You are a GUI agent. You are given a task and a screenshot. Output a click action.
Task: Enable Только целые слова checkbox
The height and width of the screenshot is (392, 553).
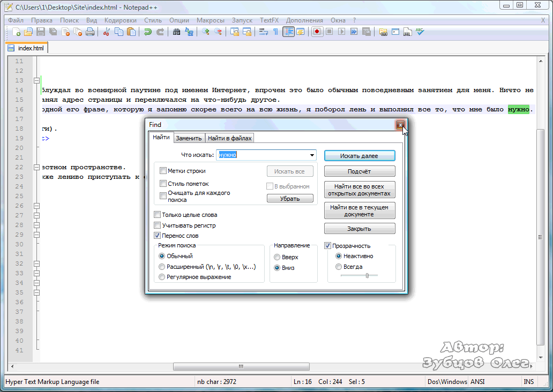pos(158,215)
